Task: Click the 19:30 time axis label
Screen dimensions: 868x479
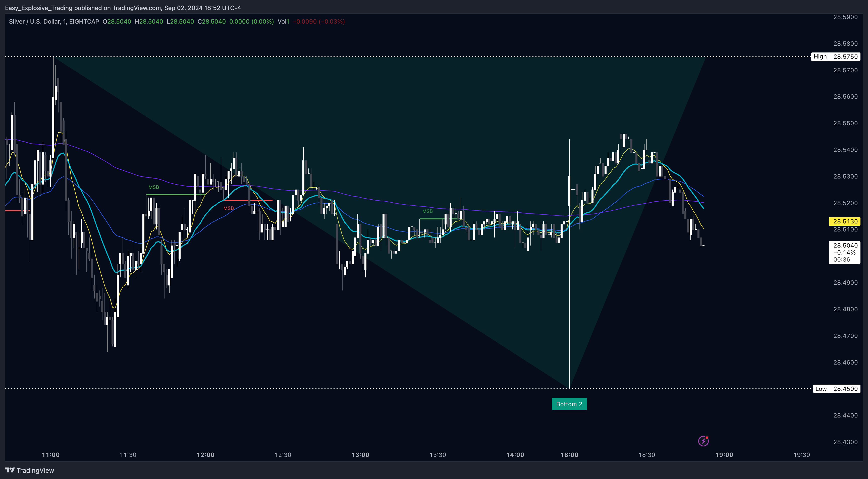Action: (802, 455)
